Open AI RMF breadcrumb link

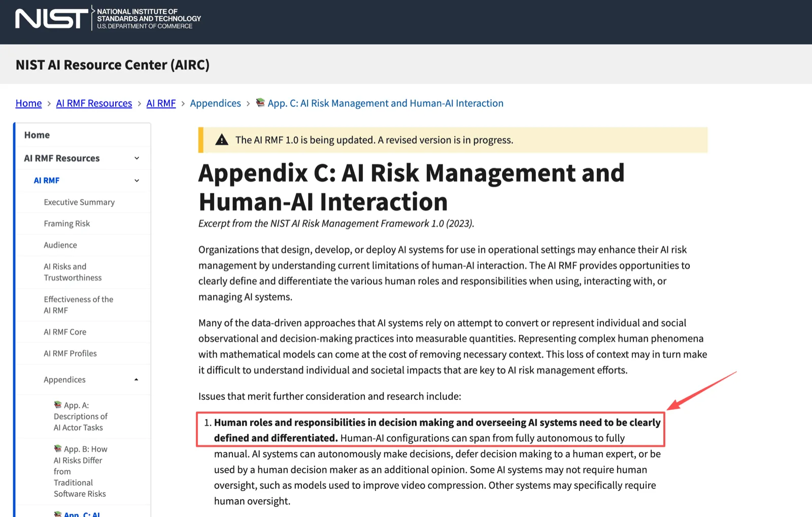click(161, 103)
